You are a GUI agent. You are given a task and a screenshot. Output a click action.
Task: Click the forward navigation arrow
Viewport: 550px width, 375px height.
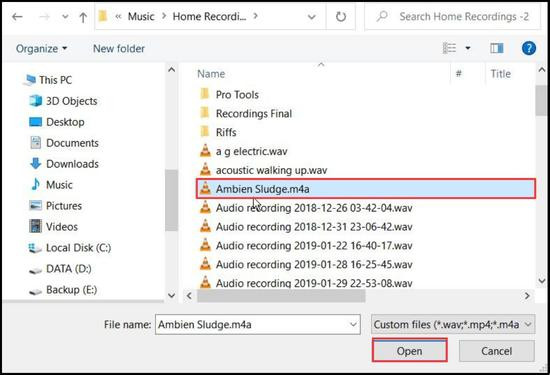click(44, 16)
